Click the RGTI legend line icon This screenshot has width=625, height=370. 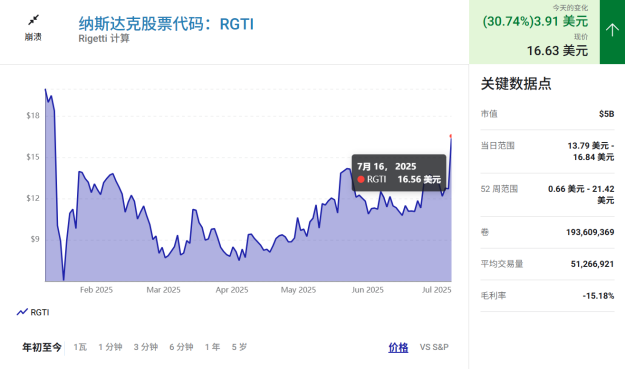coord(22,312)
